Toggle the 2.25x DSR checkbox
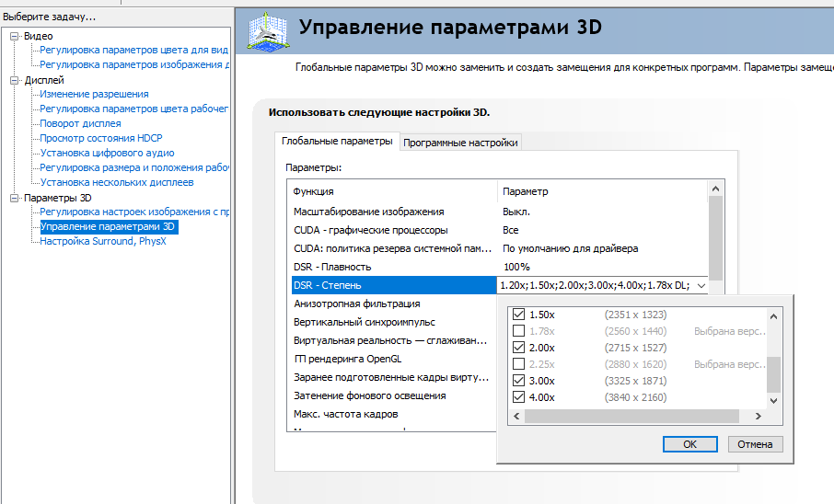The width and height of the screenshot is (834, 504). coord(518,363)
